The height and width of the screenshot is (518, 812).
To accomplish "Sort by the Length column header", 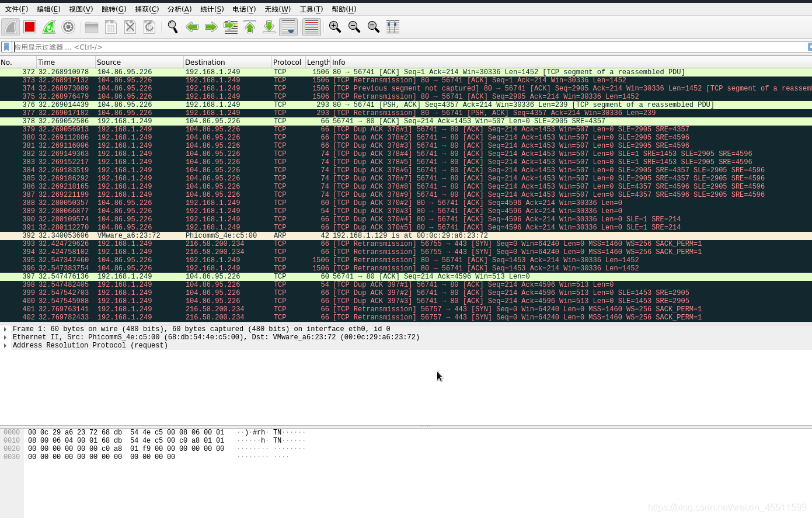I will [318, 62].
